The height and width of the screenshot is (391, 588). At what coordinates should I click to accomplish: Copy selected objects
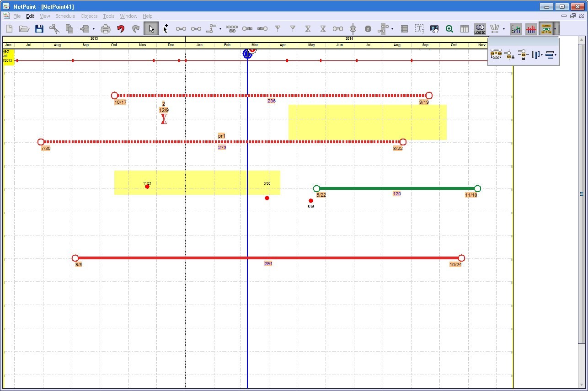pyautogui.click(x=69, y=29)
